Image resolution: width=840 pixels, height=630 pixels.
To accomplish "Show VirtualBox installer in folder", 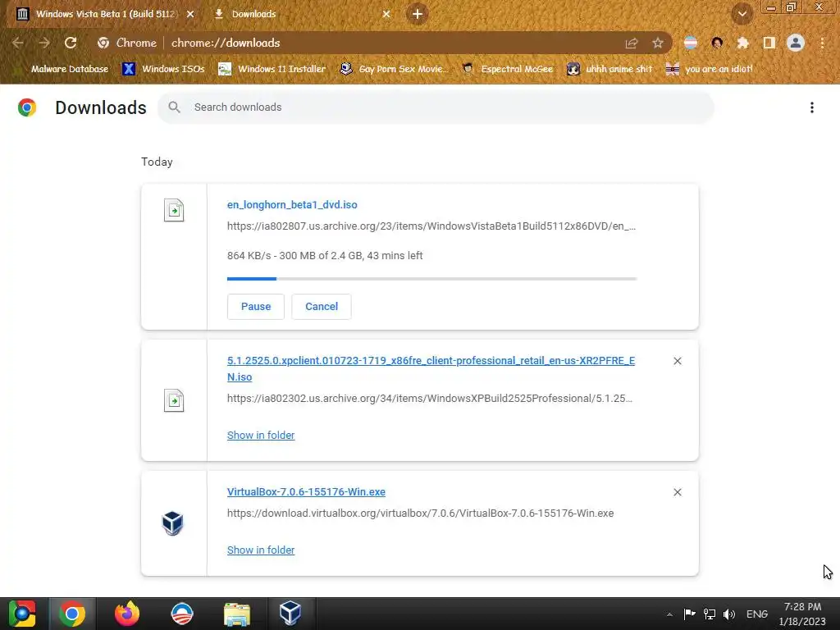I will [261, 550].
